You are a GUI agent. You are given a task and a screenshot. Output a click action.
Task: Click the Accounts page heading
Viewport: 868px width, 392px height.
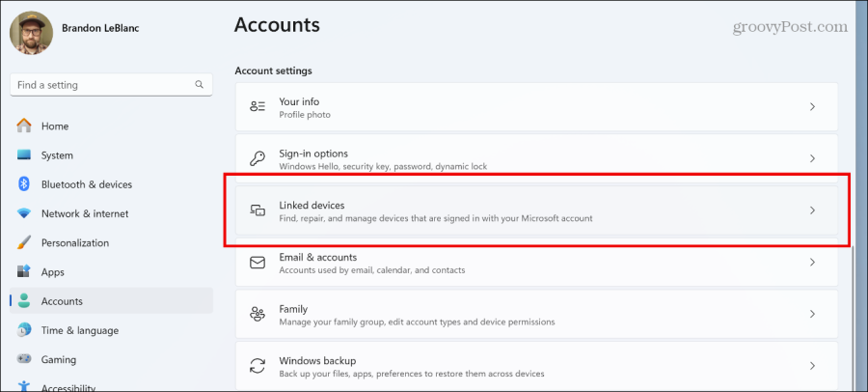click(x=277, y=25)
